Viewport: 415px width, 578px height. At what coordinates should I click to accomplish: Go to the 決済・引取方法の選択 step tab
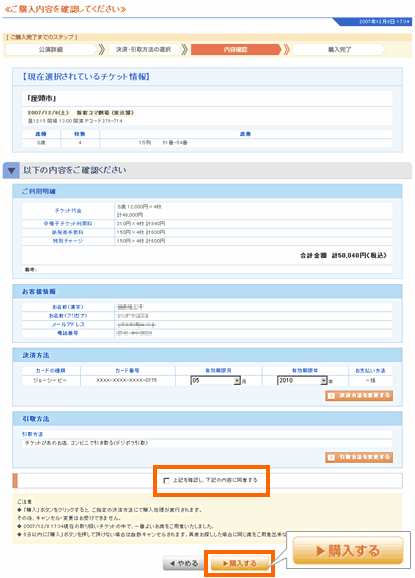click(x=143, y=49)
